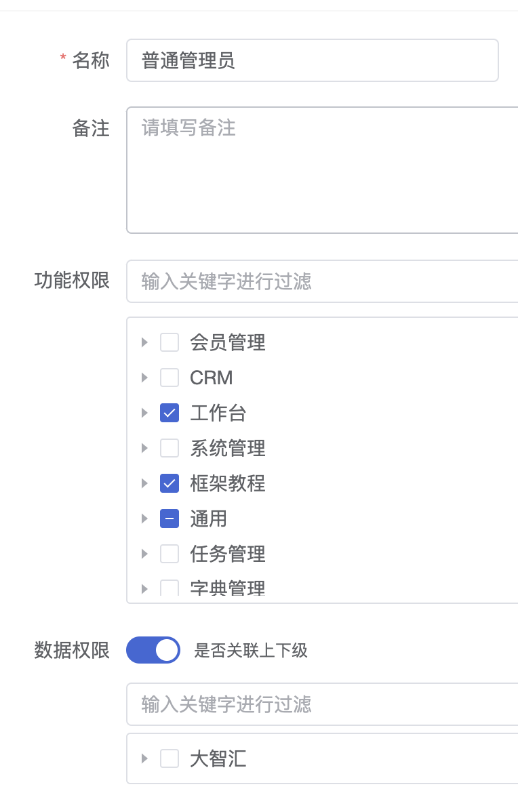Expand the CRM tree node
Image resolution: width=518 pixels, height=812 pixels.
pyautogui.click(x=144, y=378)
